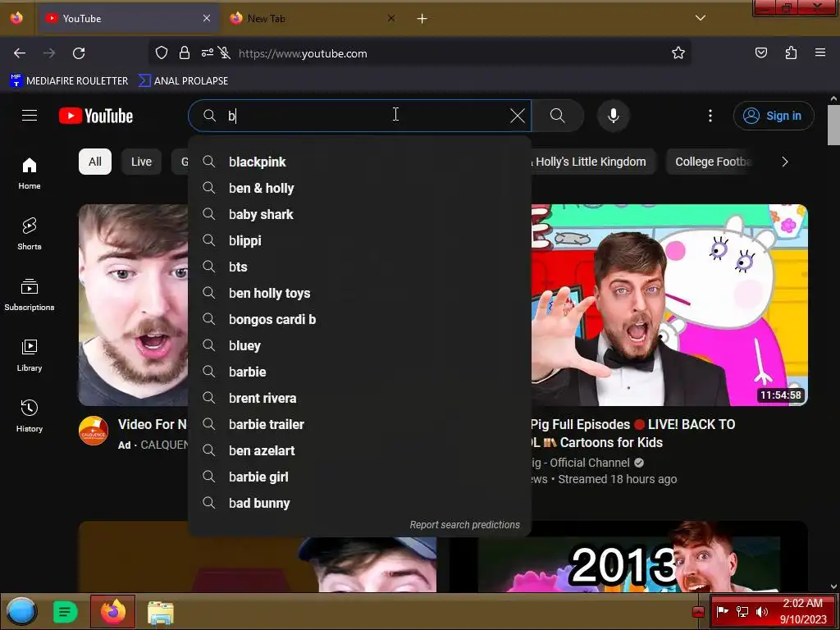Choose ben holly toys suggestion
Image resolution: width=840 pixels, height=630 pixels.
[359, 293]
